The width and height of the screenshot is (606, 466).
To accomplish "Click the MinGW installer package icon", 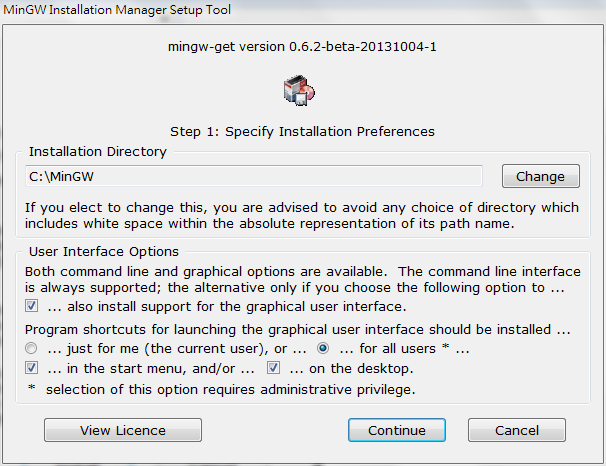I will (299, 91).
